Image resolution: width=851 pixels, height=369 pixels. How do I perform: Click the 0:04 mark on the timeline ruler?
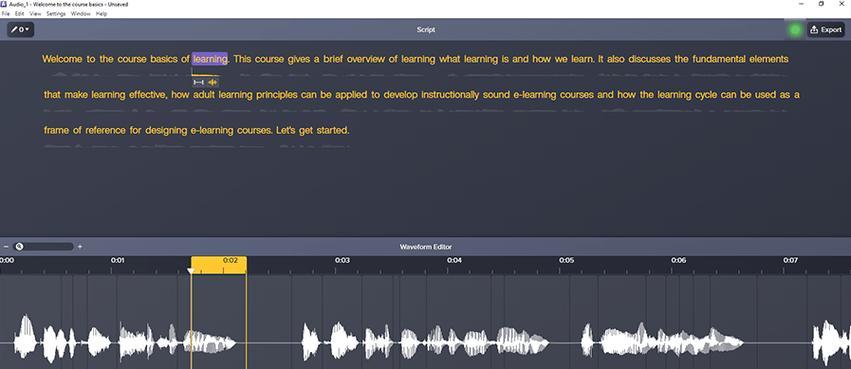(x=454, y=260)
